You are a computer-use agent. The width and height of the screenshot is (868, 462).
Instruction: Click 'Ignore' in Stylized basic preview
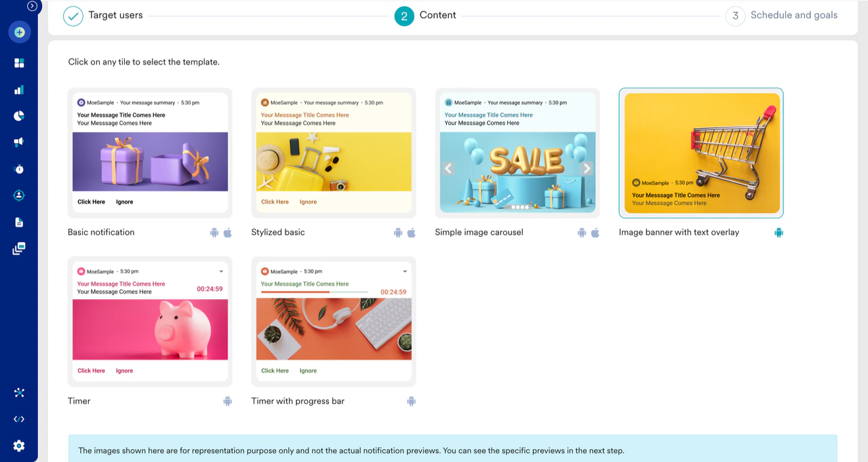pos(309,201)
